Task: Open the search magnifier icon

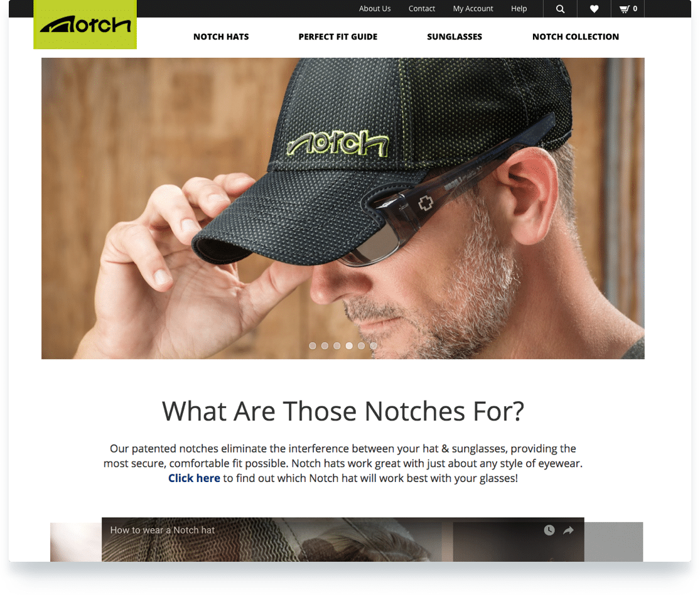Action: (560, 9)
